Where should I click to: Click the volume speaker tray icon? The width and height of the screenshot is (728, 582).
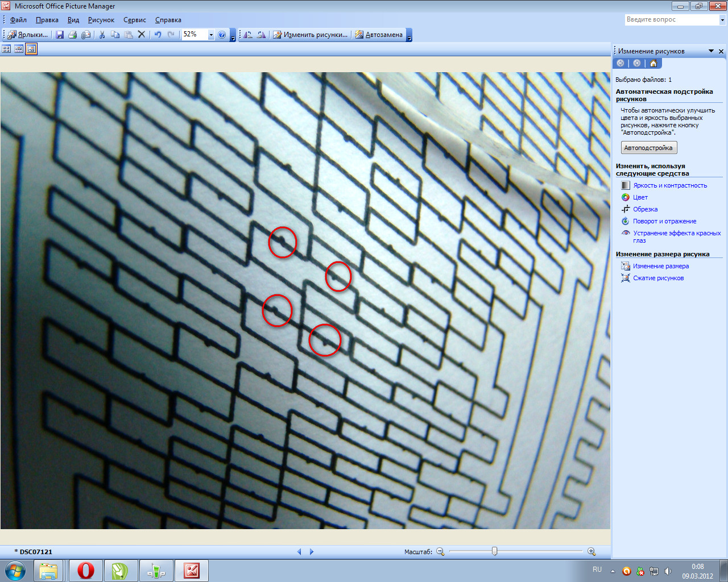click(x=668, y=571)
